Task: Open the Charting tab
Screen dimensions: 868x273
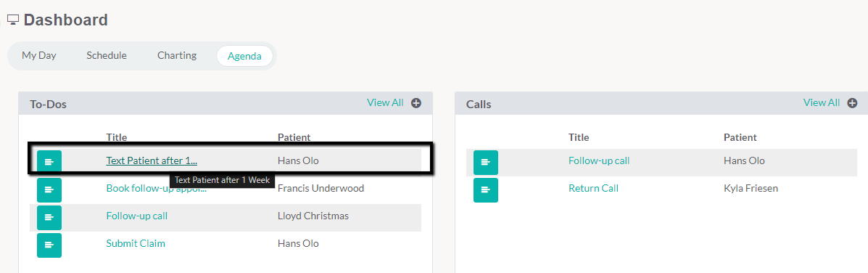Action: (x=177, y=55)
